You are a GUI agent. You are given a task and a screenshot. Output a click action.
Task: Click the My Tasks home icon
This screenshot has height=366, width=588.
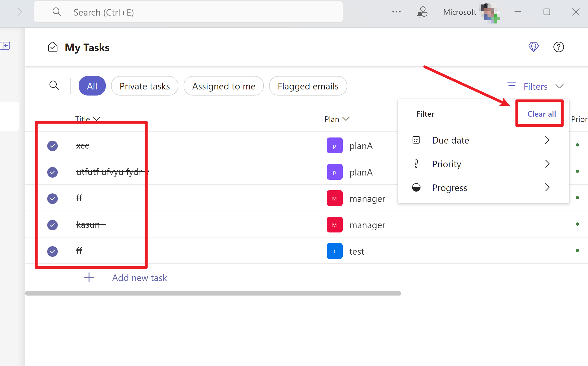tap(53, 47)
